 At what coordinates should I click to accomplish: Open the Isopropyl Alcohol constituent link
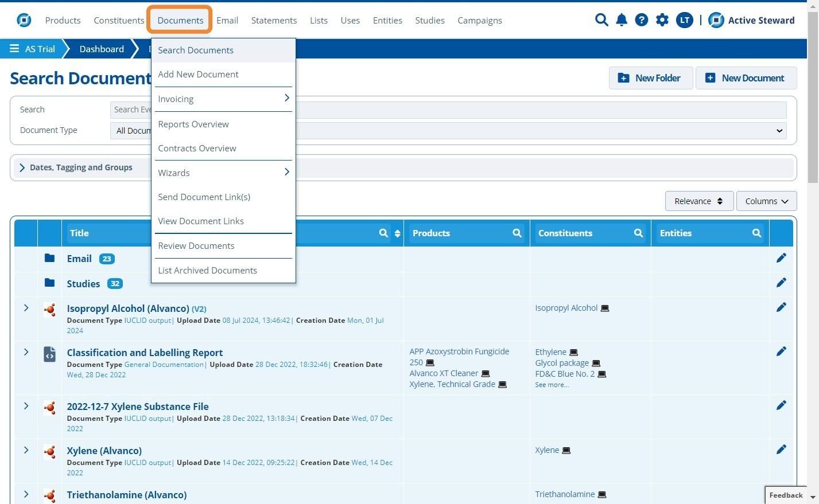pos(566,308)
